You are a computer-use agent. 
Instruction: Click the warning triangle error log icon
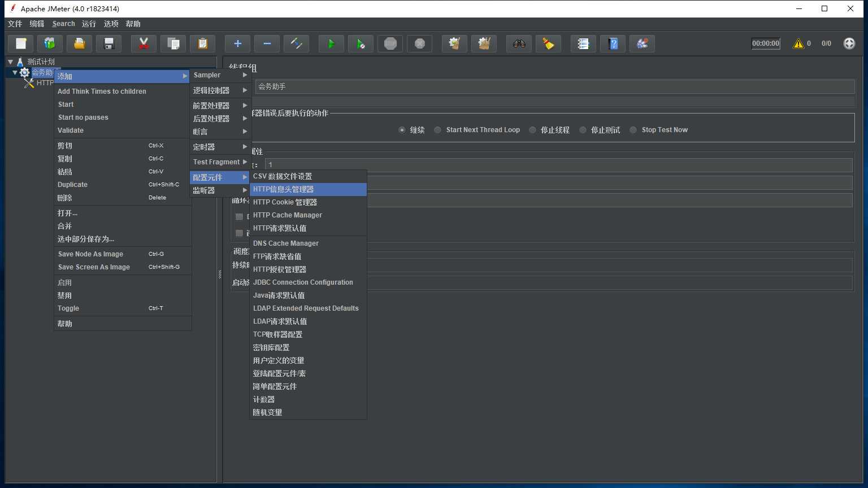[798, 43]
